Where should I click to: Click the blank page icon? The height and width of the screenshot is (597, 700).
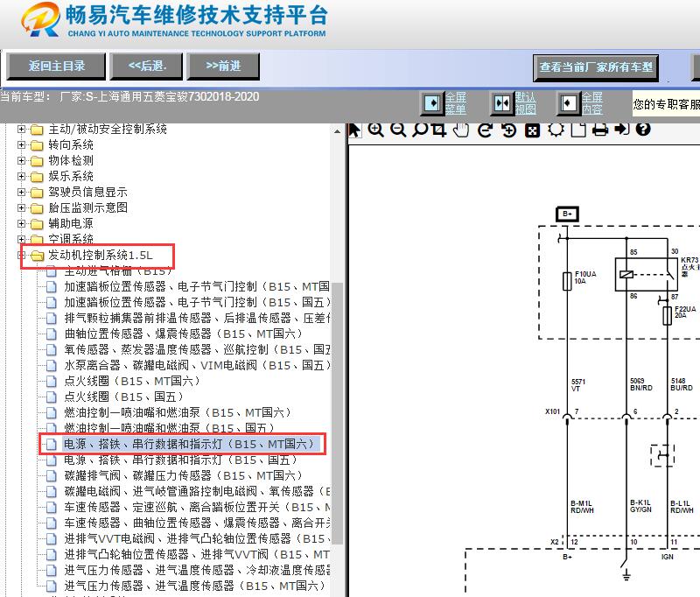578,130
